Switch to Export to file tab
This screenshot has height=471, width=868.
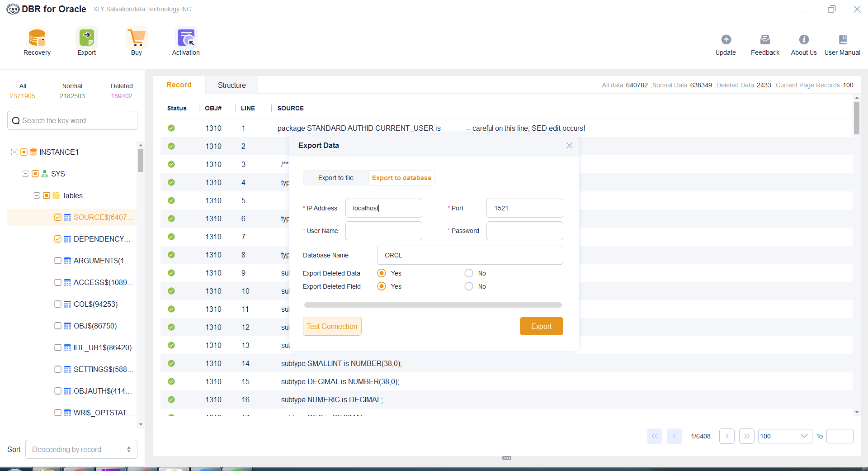336,178
